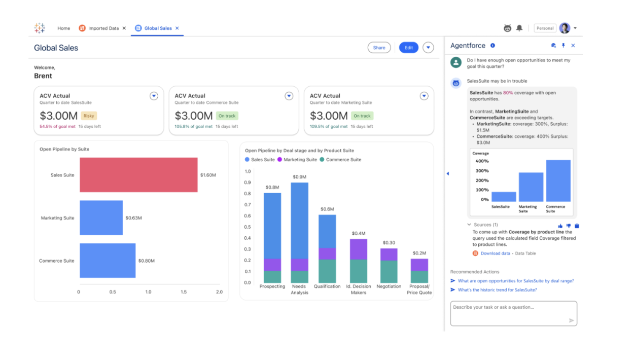633x364 pixels.
Task: Click the 54.5% of goal met text
Action: pos(58,126)
